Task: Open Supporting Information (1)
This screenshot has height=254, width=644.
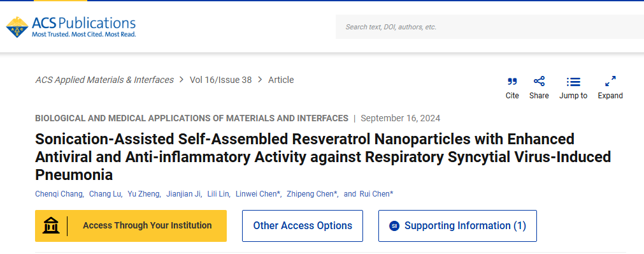Action: pos(457,225)
